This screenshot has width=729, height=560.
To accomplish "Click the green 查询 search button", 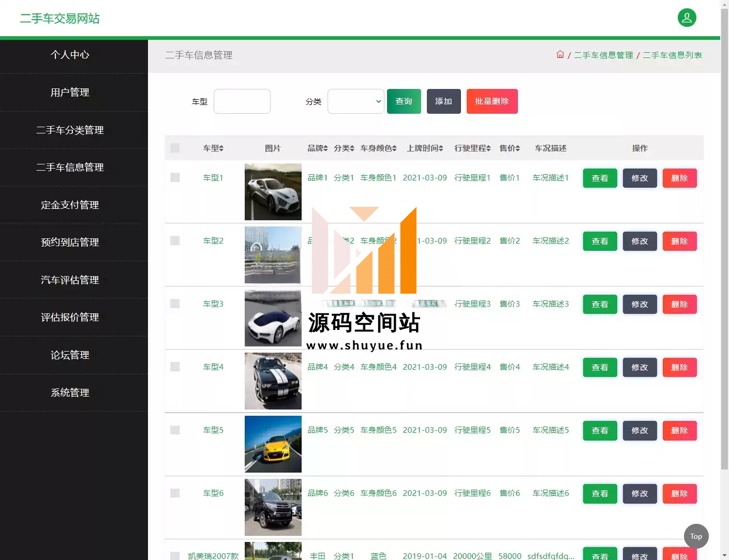I will click(404, 101).
